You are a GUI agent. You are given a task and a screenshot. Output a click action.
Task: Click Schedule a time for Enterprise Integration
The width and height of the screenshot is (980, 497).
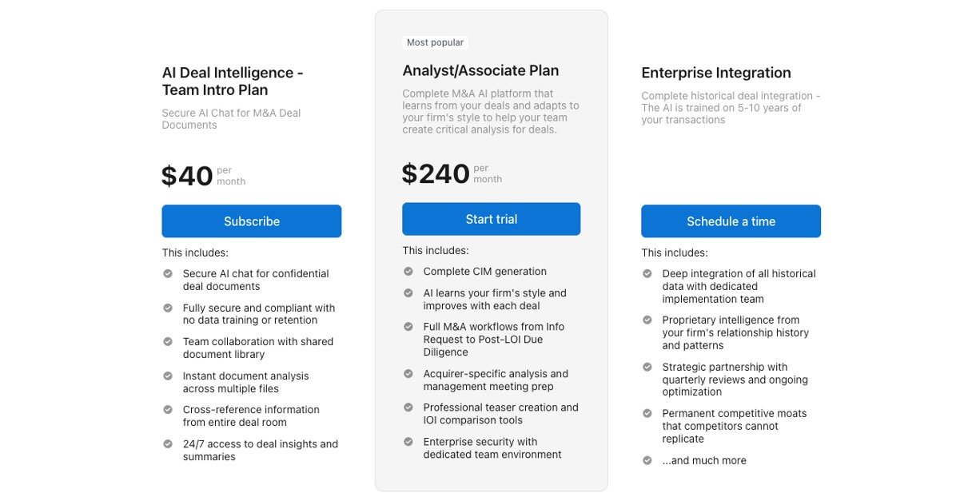coord(731,221)
